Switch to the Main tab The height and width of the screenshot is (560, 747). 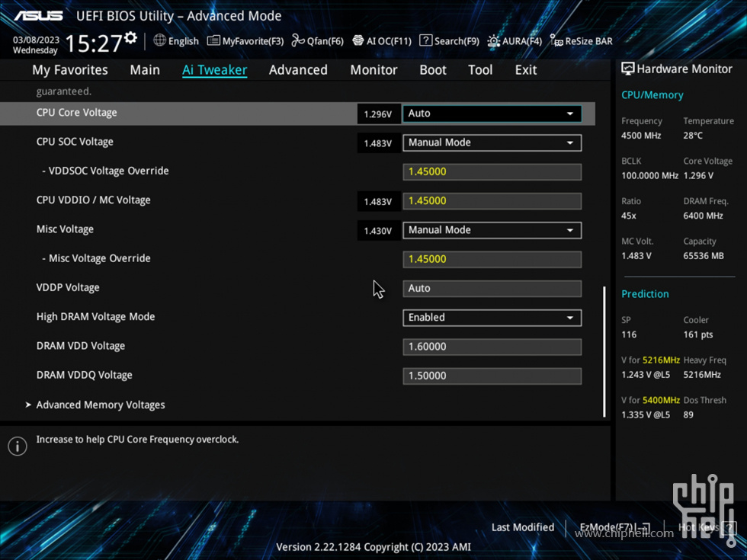[x=145, y=70]
